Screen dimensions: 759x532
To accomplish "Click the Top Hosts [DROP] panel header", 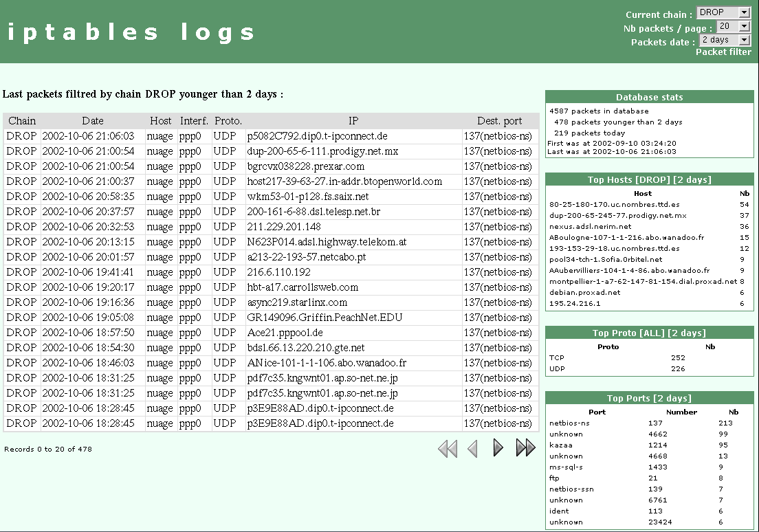I will pyautogui.click(x=649, y=179).
